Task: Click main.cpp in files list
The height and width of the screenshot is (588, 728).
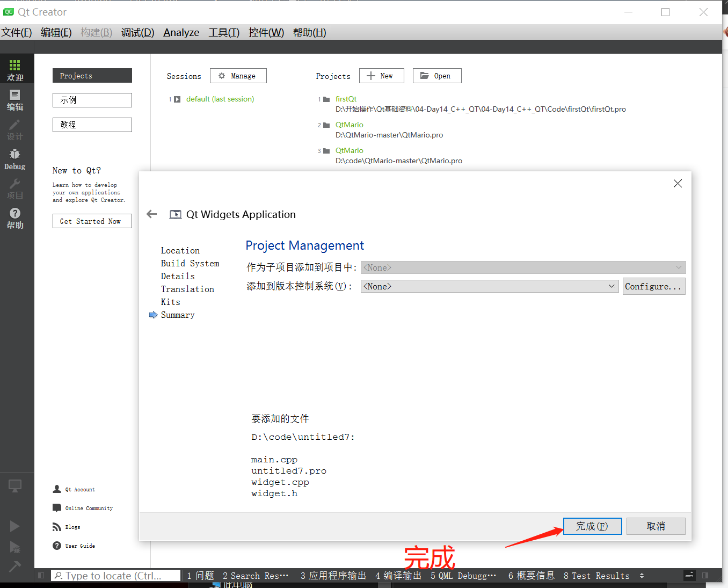Action: coord(274,460)
